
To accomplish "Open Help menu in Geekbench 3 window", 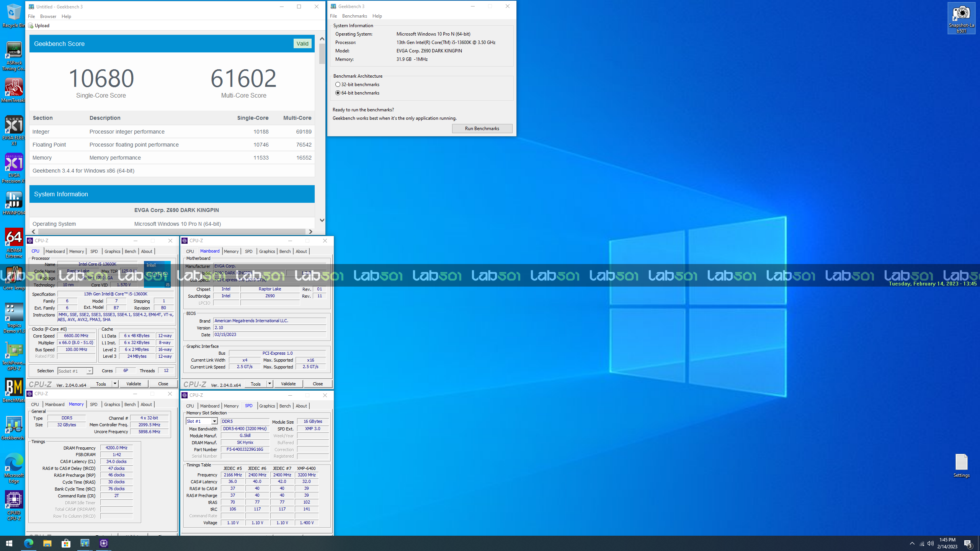I will [x=377, y=16].
